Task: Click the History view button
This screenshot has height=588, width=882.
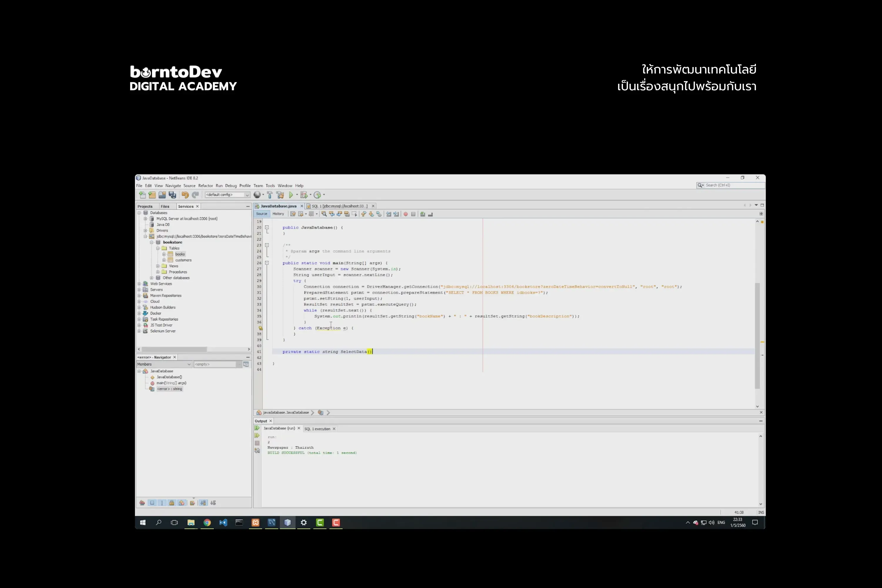Action: pos(278,214)
